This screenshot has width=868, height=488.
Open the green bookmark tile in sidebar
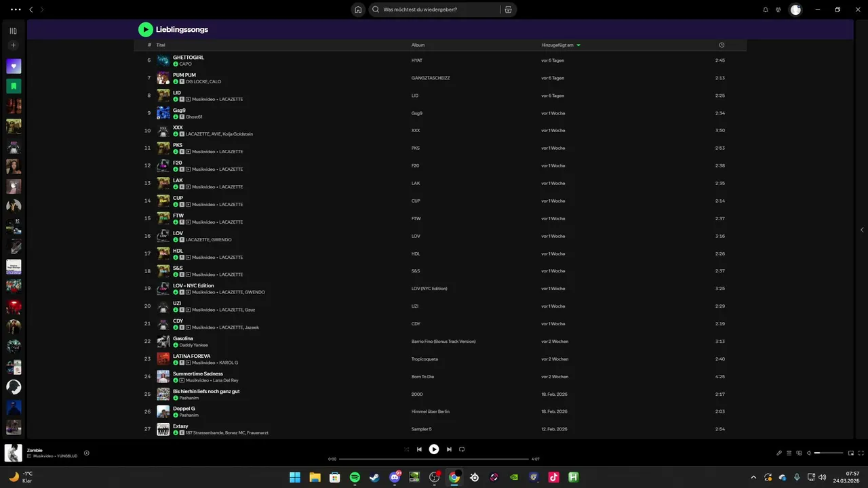click(x=14, y=86)
